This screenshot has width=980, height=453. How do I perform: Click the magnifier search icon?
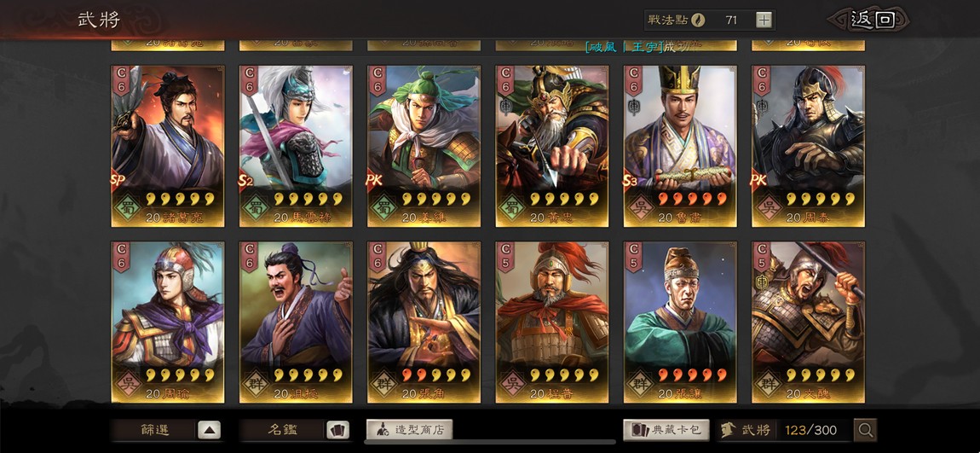tap(866, 430)
